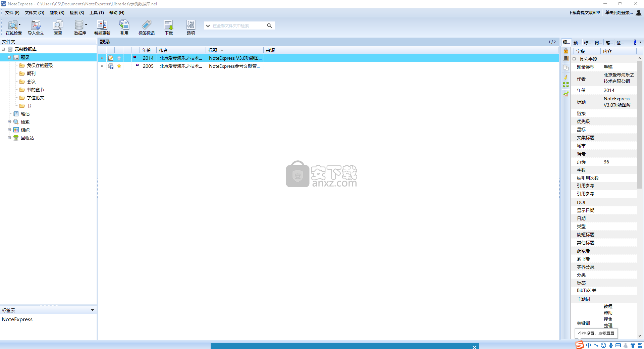Viewport: 644px width, 349px height.
Task: Expand the 检索 tree node
Action: [x=9, y=122]
